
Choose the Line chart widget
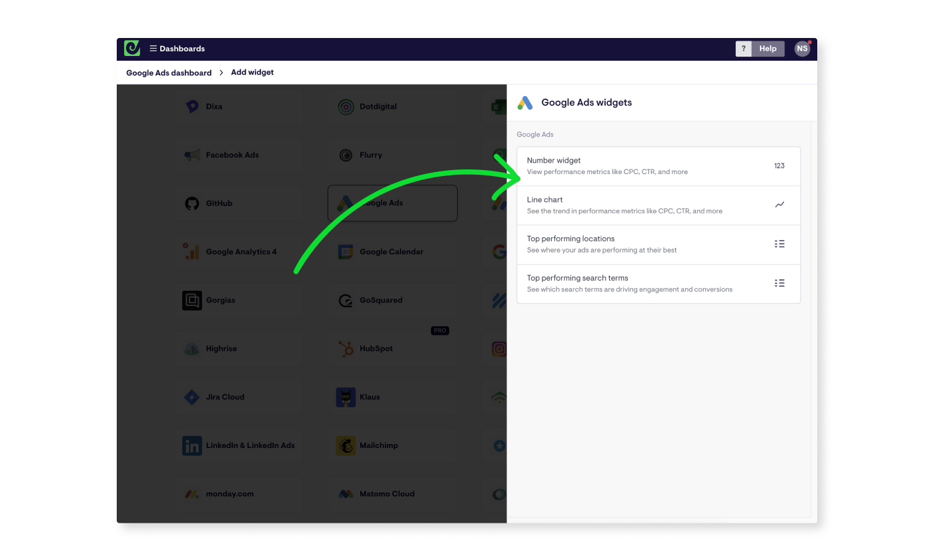coord(658,205)
